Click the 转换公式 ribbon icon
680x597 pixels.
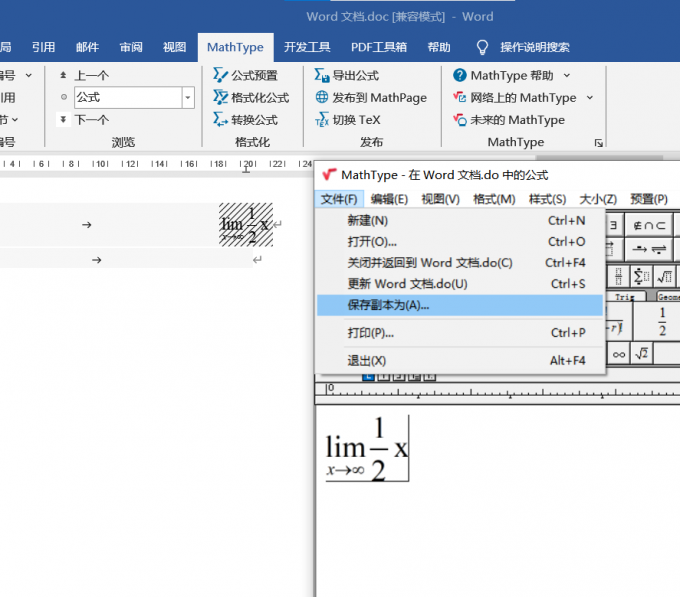point(221,120)
